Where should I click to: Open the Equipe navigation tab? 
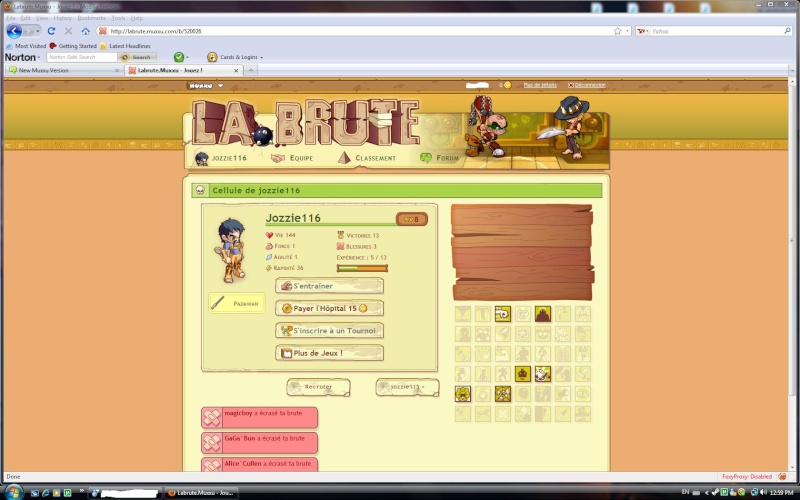pyautogui.click(x=292, y=158)
